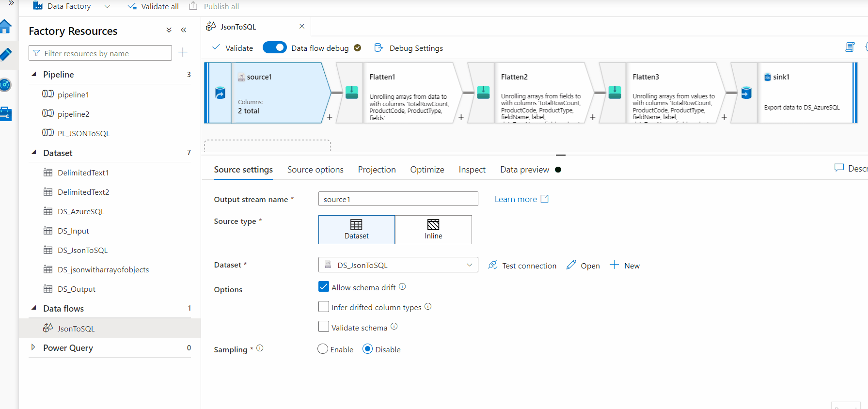Add transformation after source1 with plus
The image size is (868, 409).
330,117
